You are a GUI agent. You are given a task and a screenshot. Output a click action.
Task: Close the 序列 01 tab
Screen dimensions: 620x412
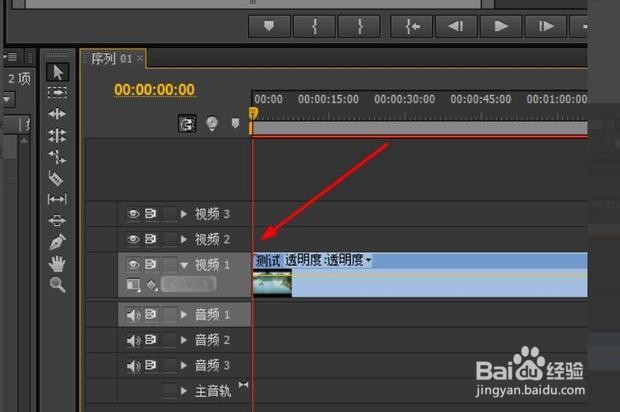140,59
